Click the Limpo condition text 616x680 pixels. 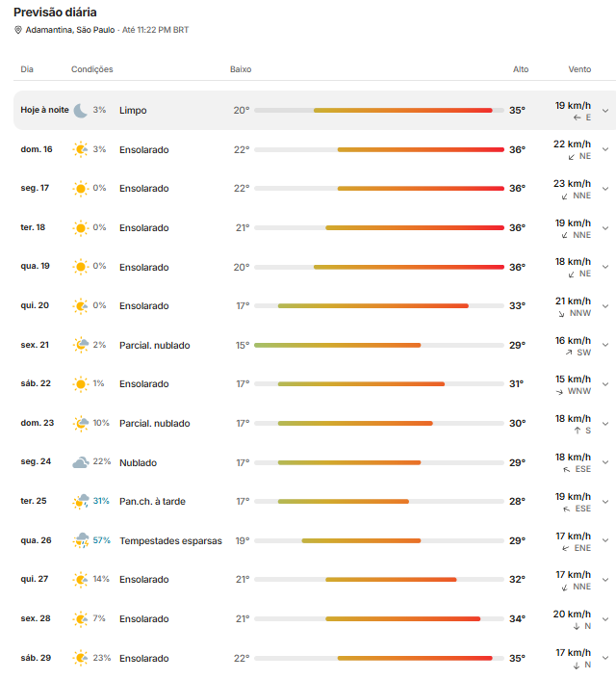[x=133, y=111]
